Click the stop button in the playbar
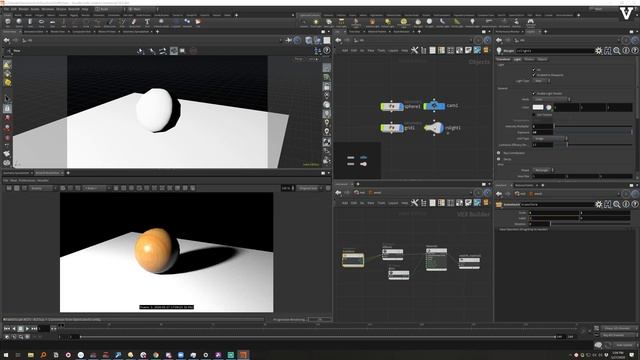This screenshot has width=640, height=360. [x=20, y=329]
